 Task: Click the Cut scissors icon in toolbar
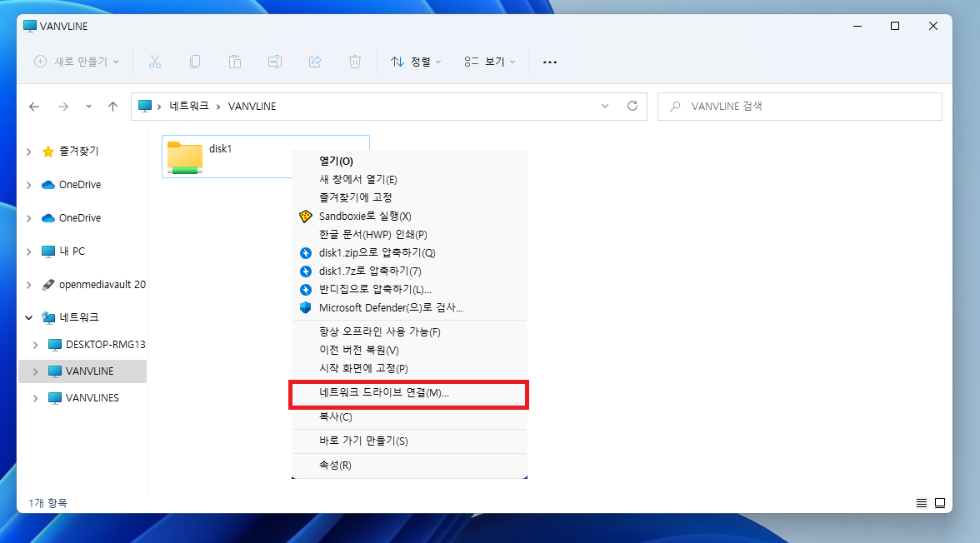click(x=155, y=62)
